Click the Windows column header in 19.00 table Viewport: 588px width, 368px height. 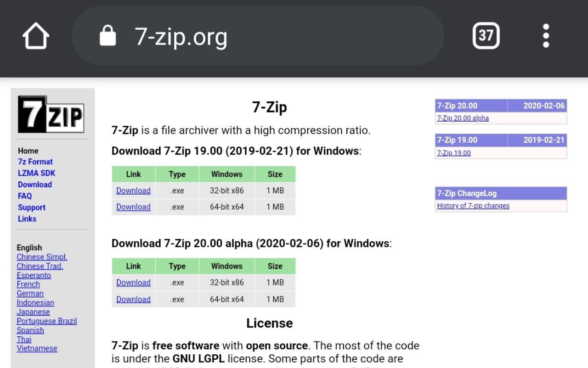227,174
